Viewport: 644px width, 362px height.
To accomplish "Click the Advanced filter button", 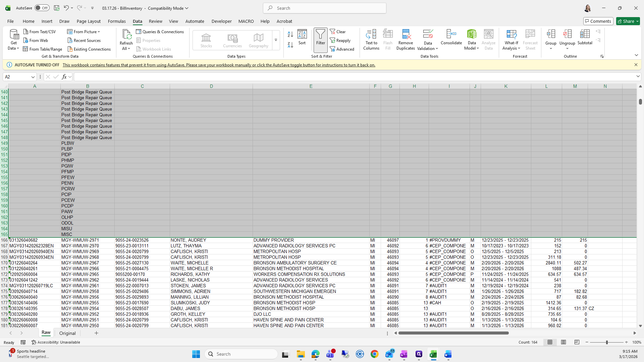I will 342,49.
